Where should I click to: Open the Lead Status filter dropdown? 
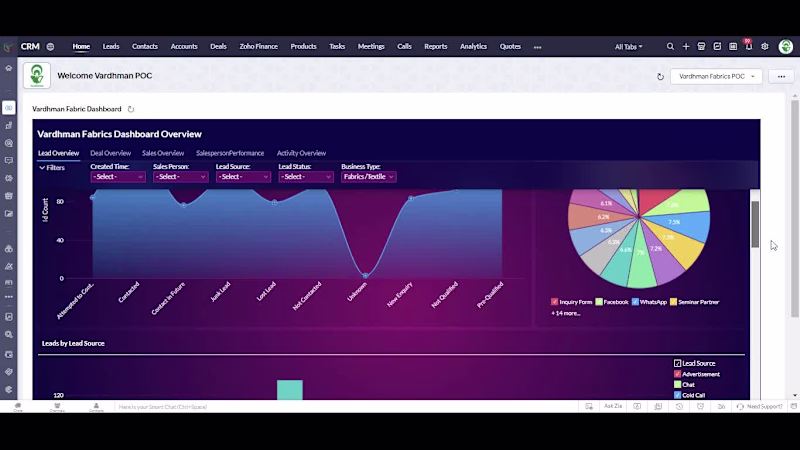306,177
